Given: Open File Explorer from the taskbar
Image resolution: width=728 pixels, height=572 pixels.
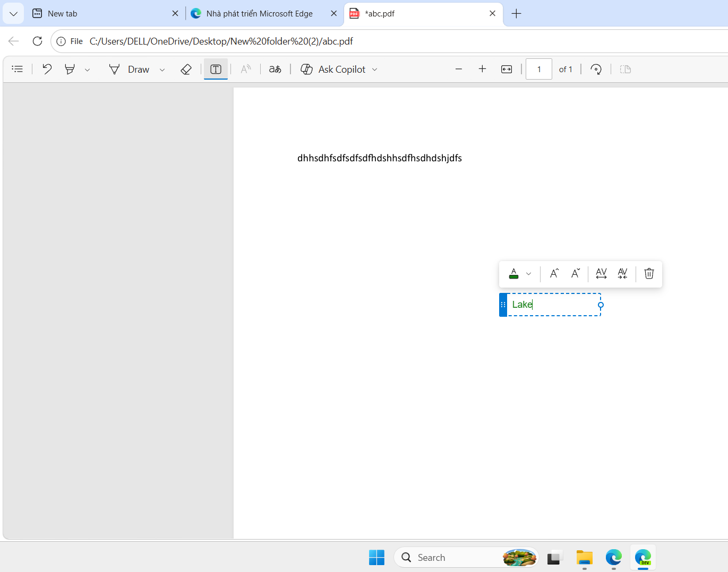Looking at the screenshot, I should coord(584,558).
